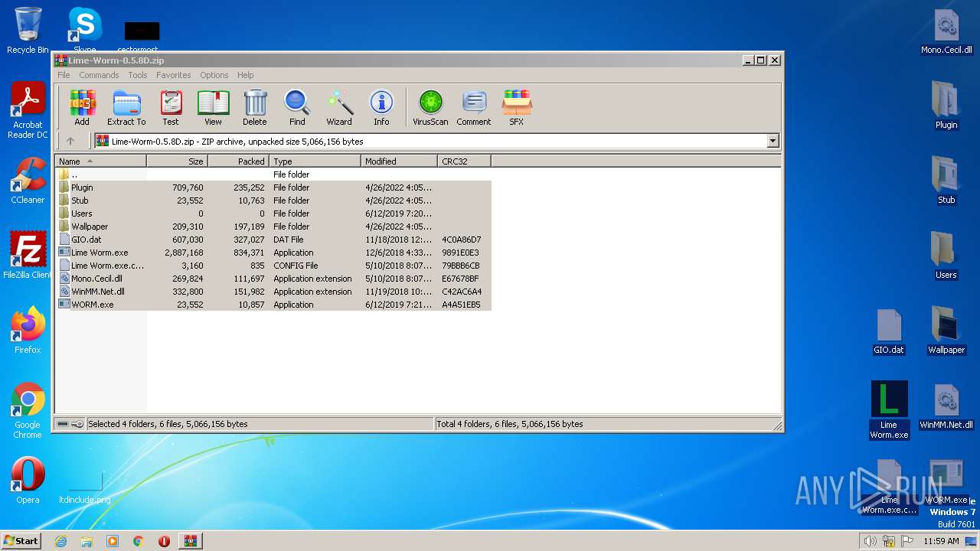Show archive Info

381,107
